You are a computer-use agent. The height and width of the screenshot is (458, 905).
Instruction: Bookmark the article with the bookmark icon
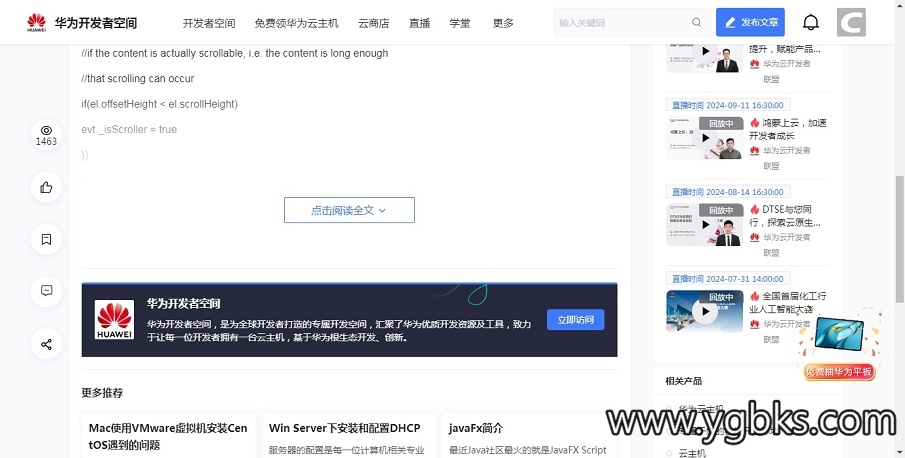point(46,239)
